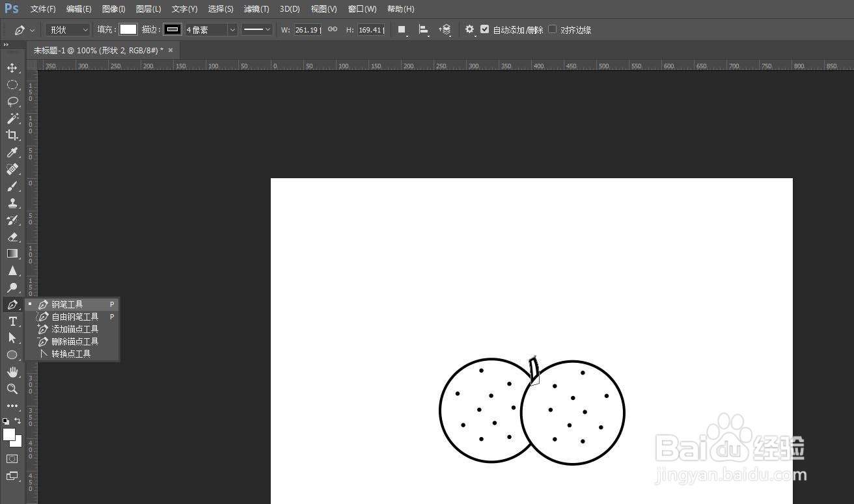This screenshot has width=854, height=504.
Task: Select the Healing Brush tool
Action: pyautogui.click(x=12, y=169)
